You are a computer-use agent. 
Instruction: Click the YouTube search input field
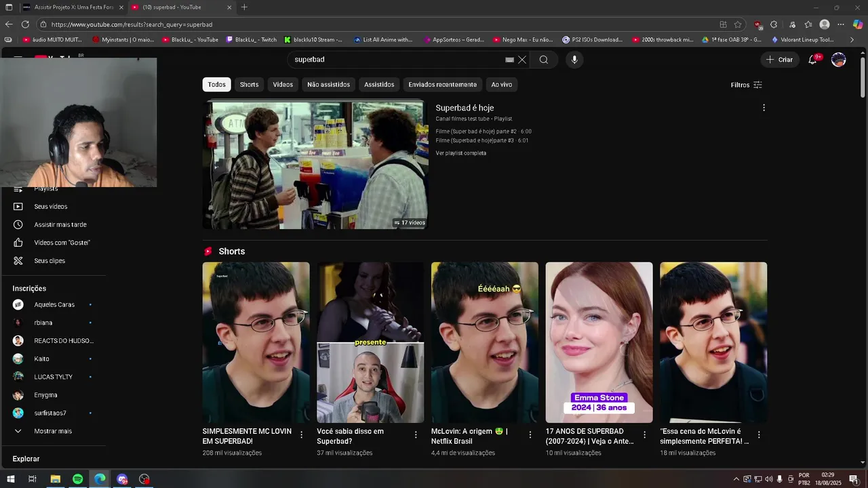(397, 60)
